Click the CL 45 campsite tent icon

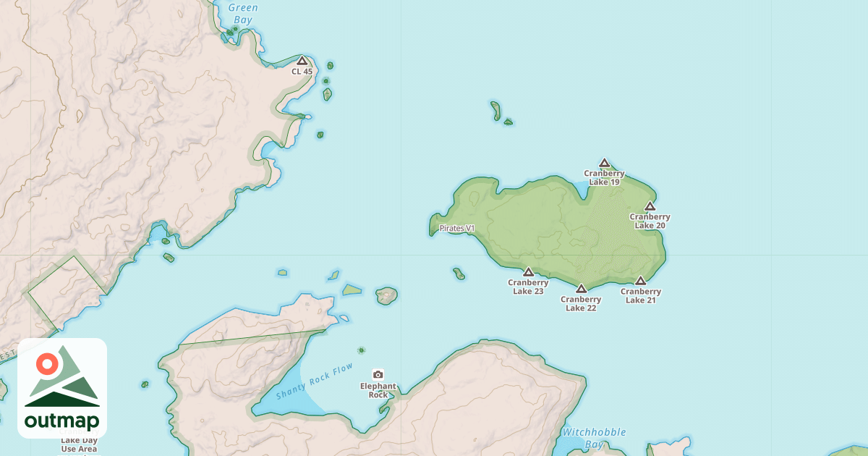point(302,60)
